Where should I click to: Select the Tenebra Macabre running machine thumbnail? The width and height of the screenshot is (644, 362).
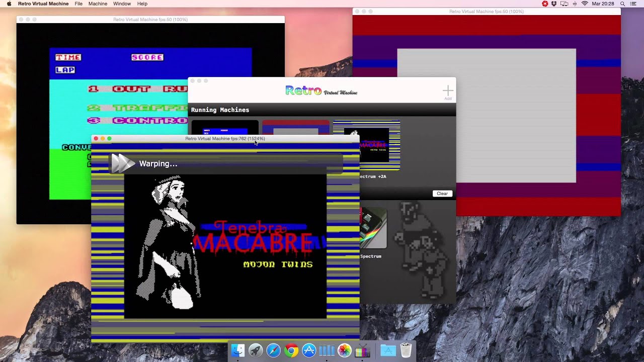367,145
